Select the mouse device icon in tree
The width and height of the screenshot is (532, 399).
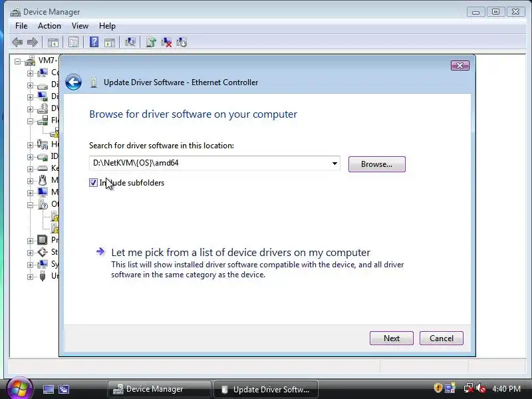[x=43, y=180]
